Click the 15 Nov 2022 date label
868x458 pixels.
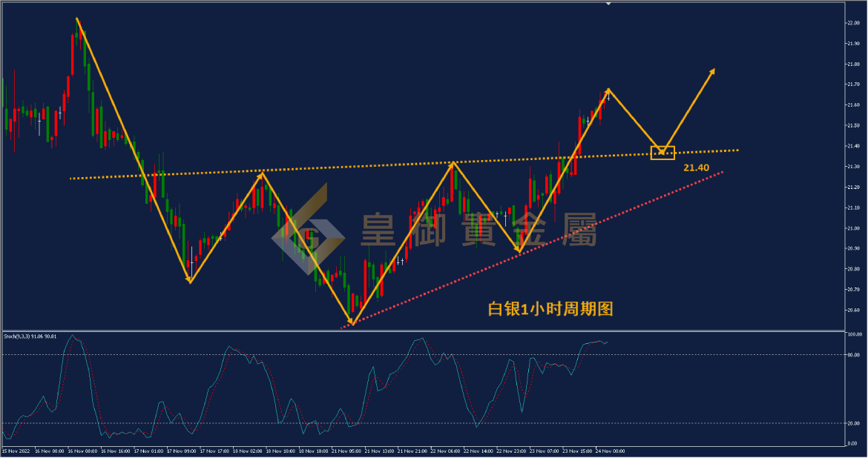pos(16,451)
